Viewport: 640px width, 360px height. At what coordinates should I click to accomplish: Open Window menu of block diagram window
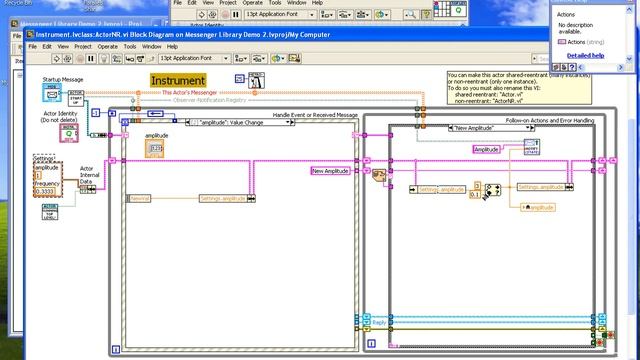[x=151, y=47]
